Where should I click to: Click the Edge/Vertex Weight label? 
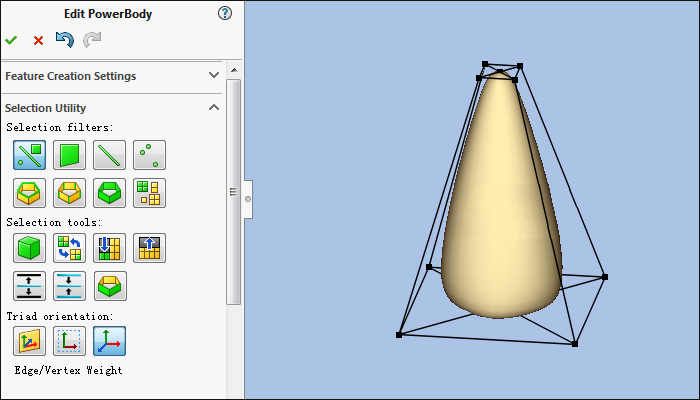[x=68, y=370]
